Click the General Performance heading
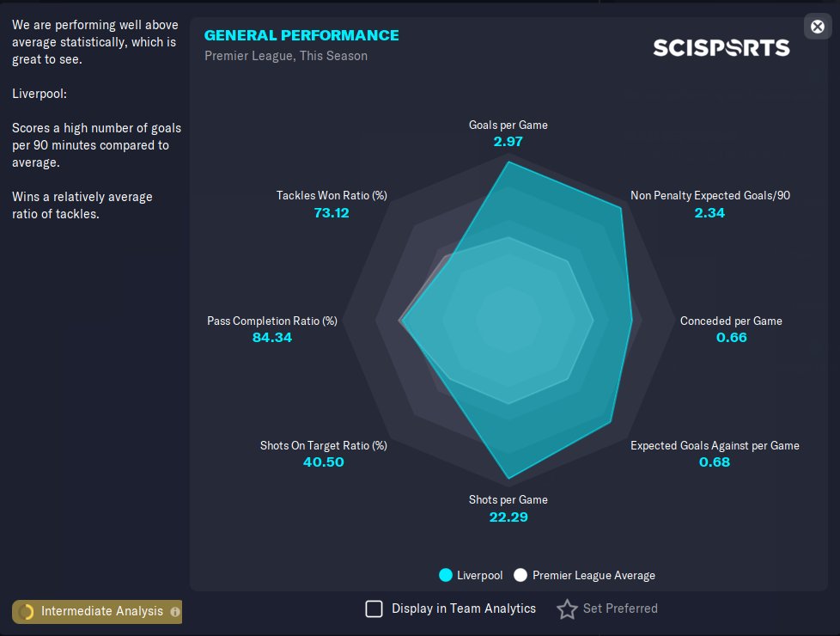The height and width of the screenshot is (636, 840). tap(301, 35)
